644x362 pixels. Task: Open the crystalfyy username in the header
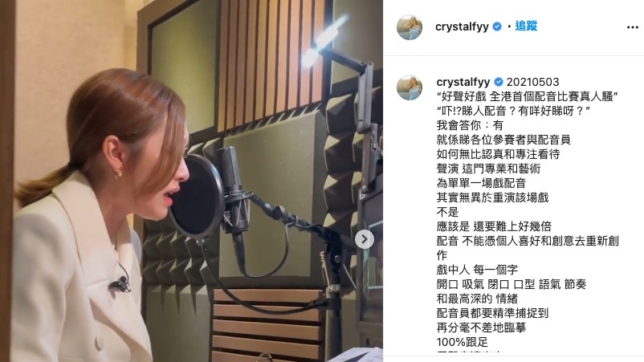[462, 26]
